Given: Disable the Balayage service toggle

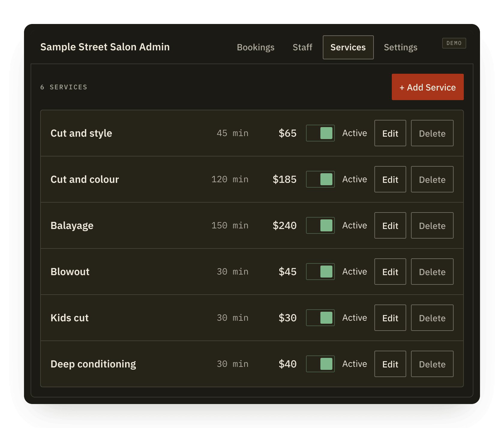Looking at the screenshot, I should click(x=320, y=225).
